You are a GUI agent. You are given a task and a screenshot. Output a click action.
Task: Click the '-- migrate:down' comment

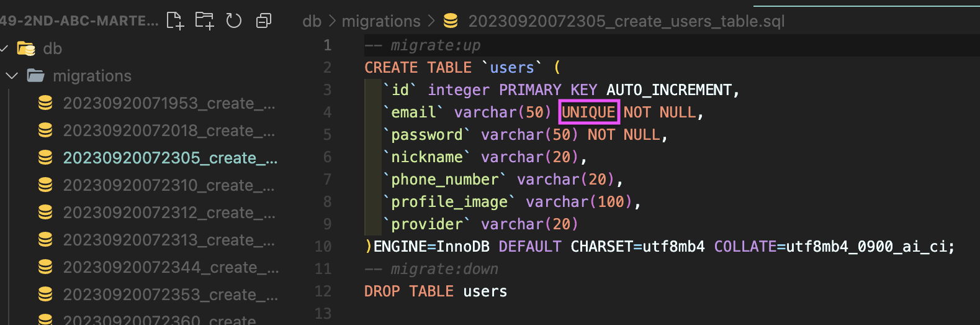431,269
